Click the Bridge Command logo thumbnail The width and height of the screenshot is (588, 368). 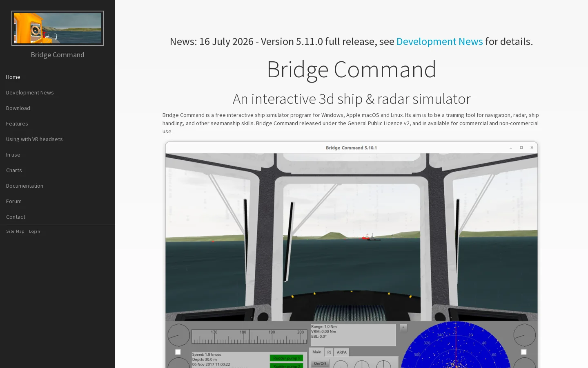[58, 28]
